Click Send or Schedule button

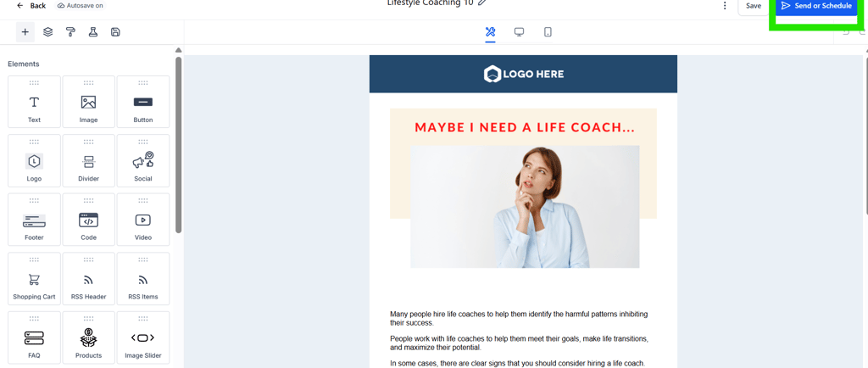[x=816, y=6]
